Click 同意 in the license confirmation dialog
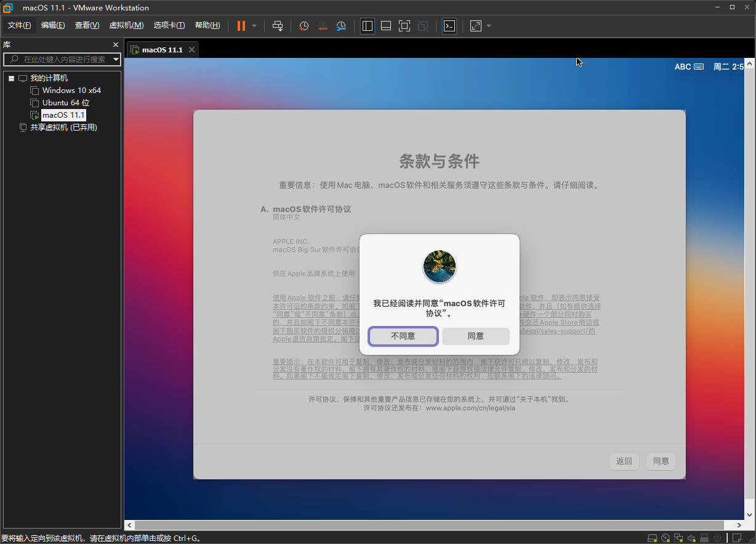This screenshot has height=544, width=756. point(476,336)
